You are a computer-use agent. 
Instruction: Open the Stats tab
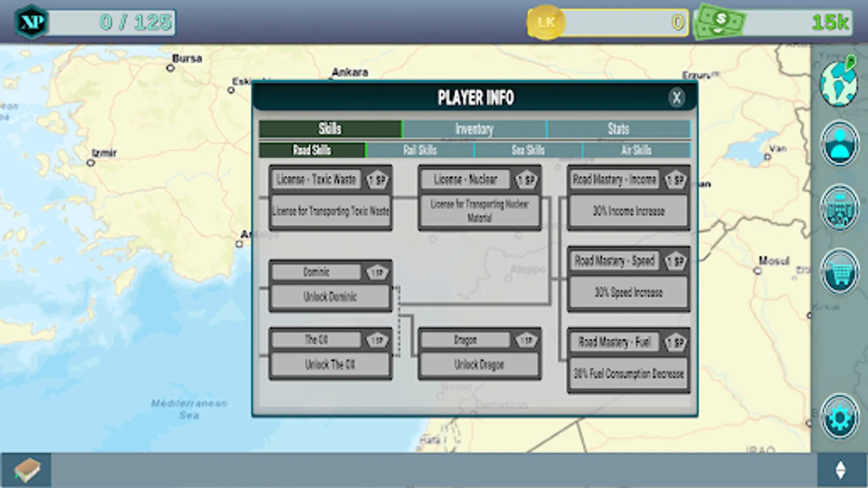[619, 129]
